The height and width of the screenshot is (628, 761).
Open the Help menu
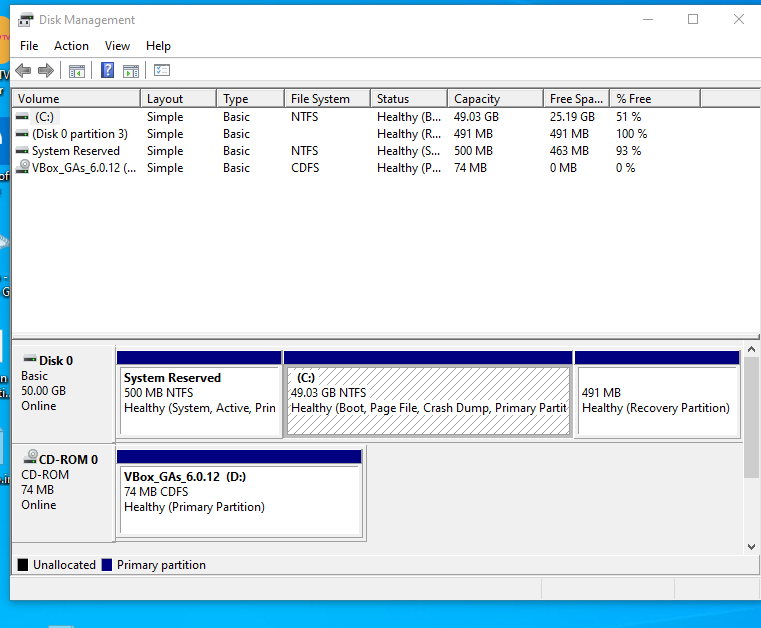[x=158, y=46]
